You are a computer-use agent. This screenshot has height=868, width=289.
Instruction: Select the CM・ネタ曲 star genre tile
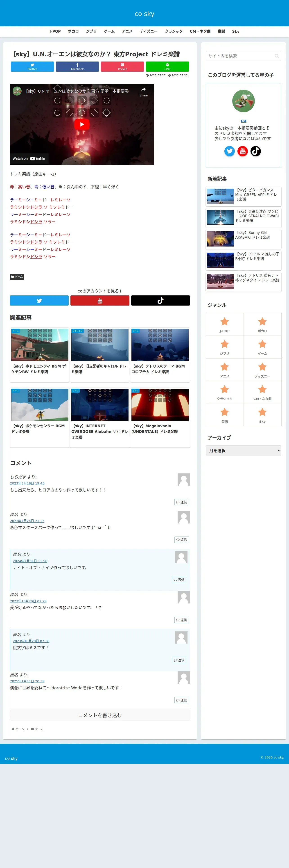click(x=262, y=392)
